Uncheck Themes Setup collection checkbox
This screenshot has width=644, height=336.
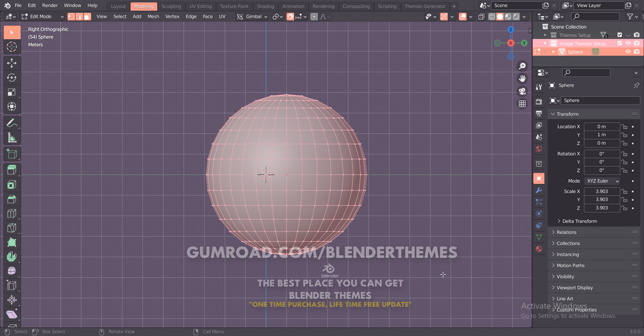[620, 35]
